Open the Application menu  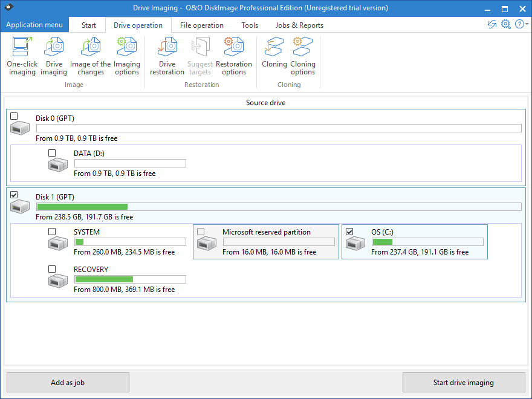click(34, 25)
